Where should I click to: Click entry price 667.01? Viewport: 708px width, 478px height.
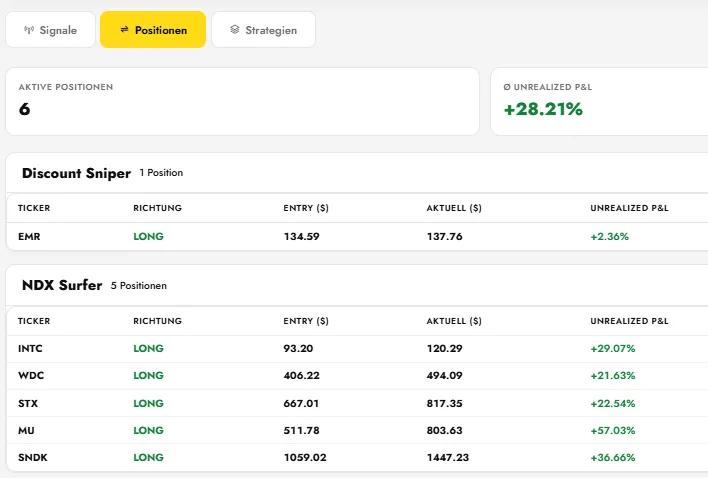pos(301,404)
